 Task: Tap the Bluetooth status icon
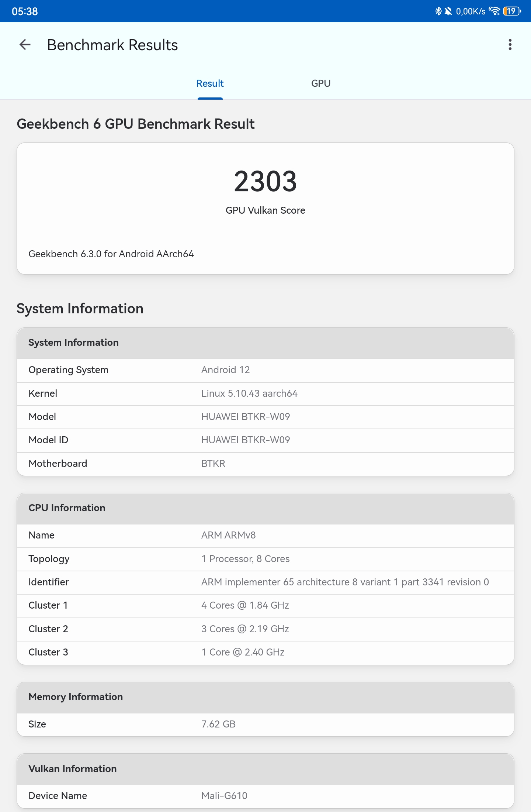click(x=438, y=11)
